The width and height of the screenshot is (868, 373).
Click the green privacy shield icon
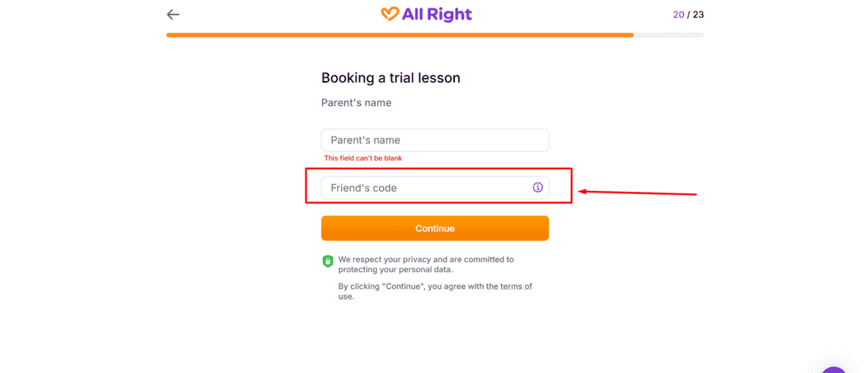pyautogui.click(x=327, y=262)
